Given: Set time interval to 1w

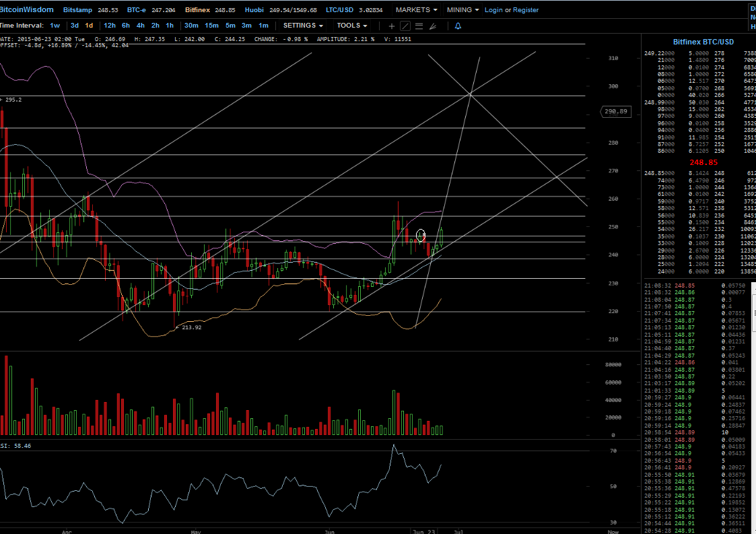Looking at the screenshot, I should (55, 26).
